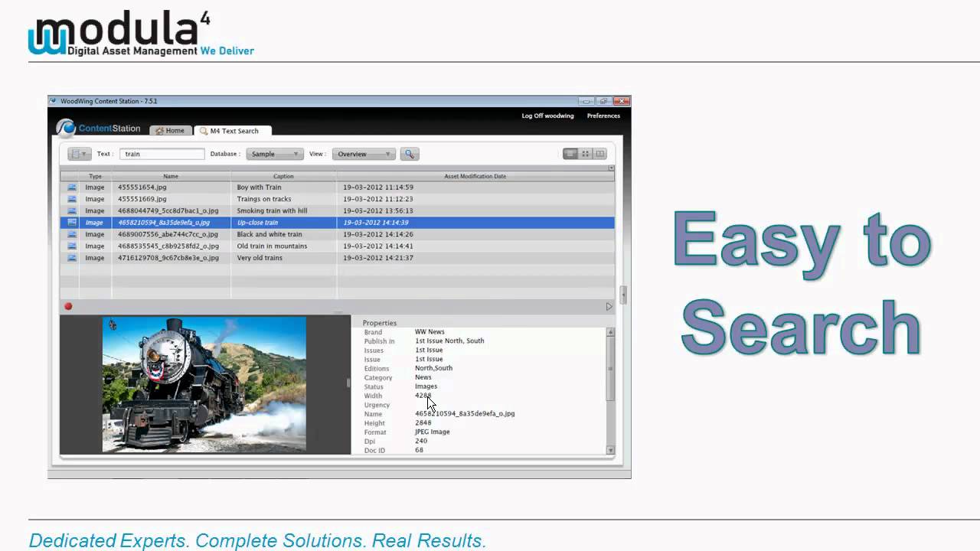The width and height of the screenshot is (980, 551).
Task: Click the Dpi value 240
Action: coord(421,441)
